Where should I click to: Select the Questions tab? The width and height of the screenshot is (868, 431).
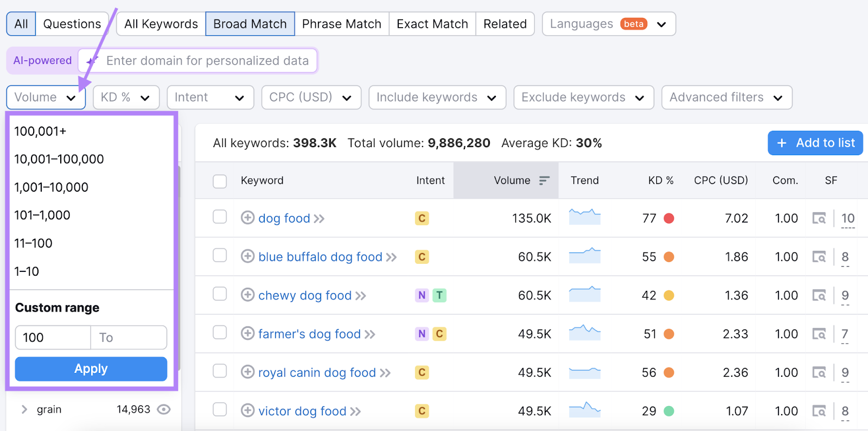click(72, 24)
